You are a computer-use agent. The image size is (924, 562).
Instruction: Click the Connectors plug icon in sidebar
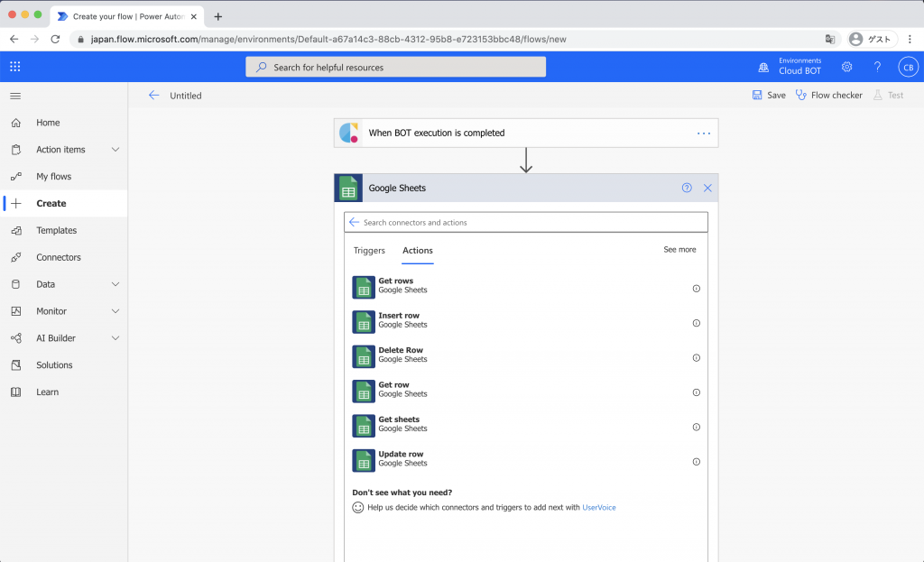tap(16, 257)
